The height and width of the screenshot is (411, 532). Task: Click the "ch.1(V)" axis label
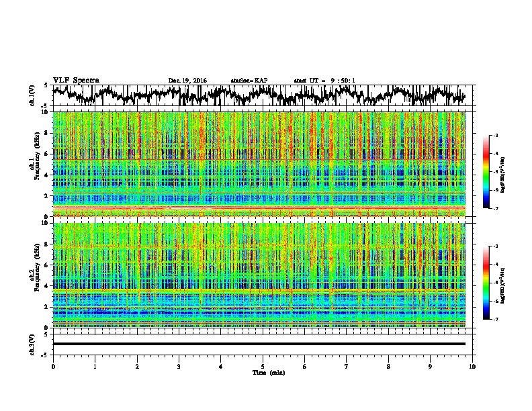pyautogui.click(x=32, y=95)
